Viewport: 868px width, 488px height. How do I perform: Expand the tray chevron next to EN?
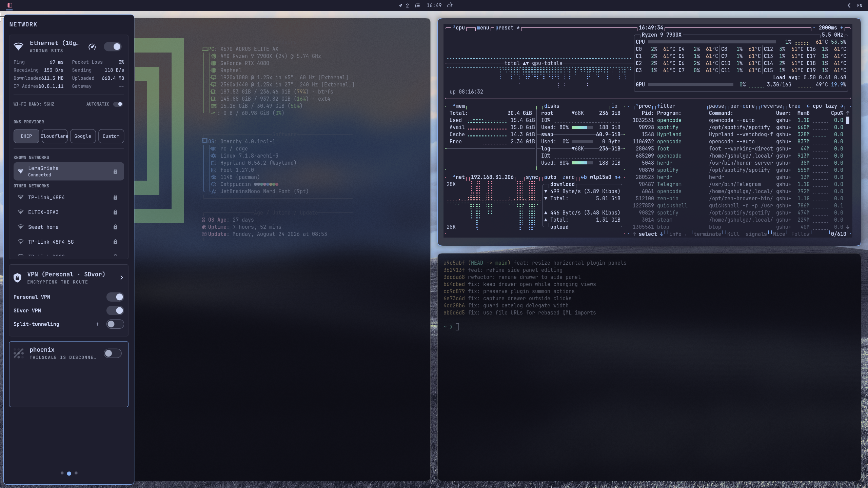(849, 5)
